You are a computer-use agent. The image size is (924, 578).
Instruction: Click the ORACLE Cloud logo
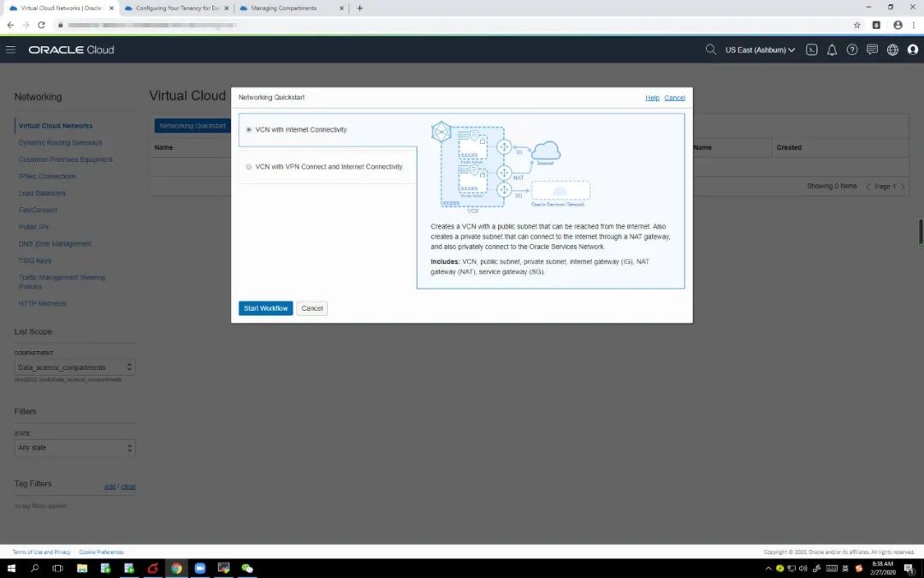pos(71,51)
